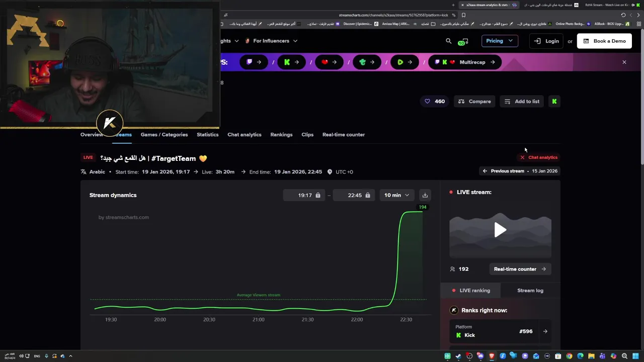Open File Explorer from the taskbar

pos(591,356)
